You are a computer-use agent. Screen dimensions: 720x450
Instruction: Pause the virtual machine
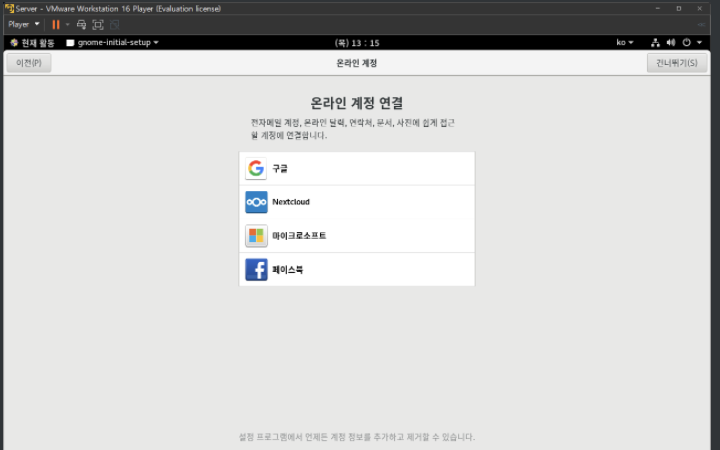[56, 24]
